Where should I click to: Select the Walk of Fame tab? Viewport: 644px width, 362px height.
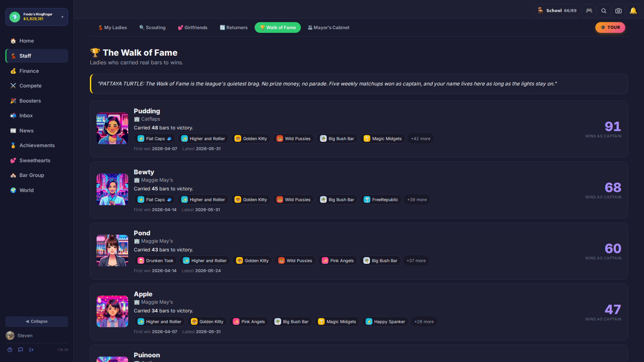click(278, 27)
